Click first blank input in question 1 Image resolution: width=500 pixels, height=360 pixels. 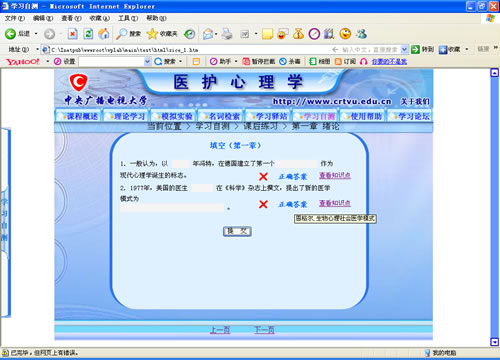181,164
